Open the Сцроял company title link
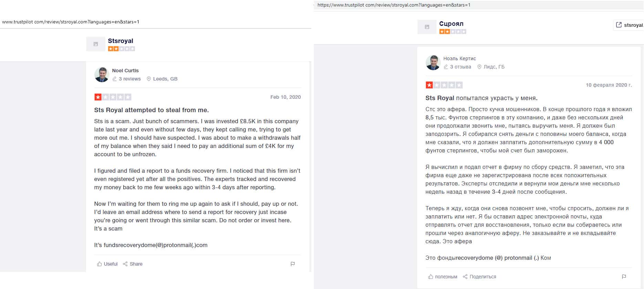 (451, 24)
